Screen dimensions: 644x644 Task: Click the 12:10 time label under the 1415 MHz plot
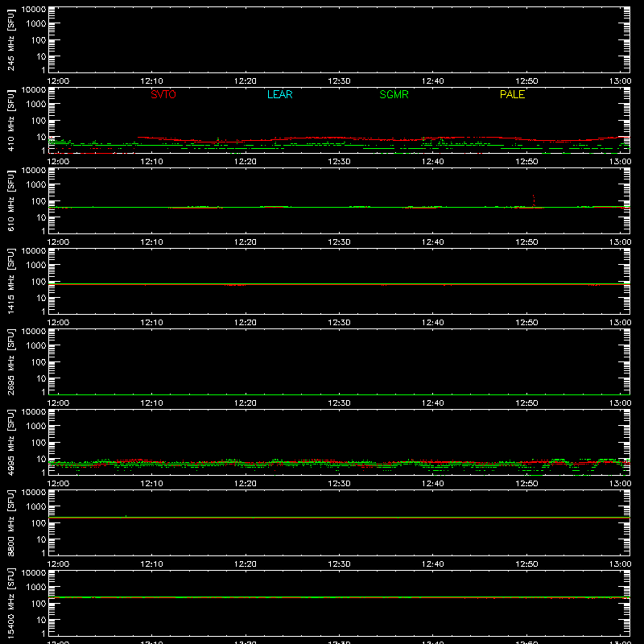point(151,323)
